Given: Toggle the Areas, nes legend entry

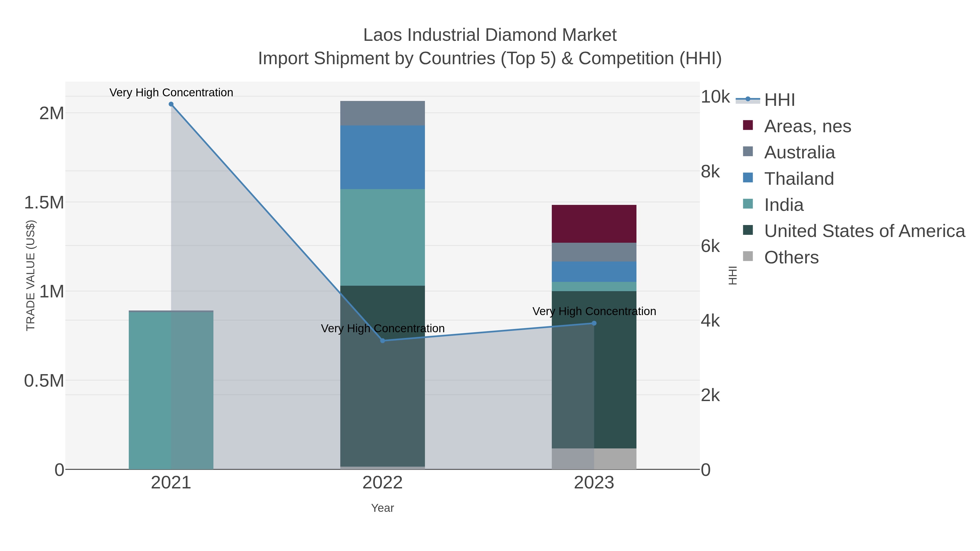Looking at the screenshot, I should coord(797,126).
